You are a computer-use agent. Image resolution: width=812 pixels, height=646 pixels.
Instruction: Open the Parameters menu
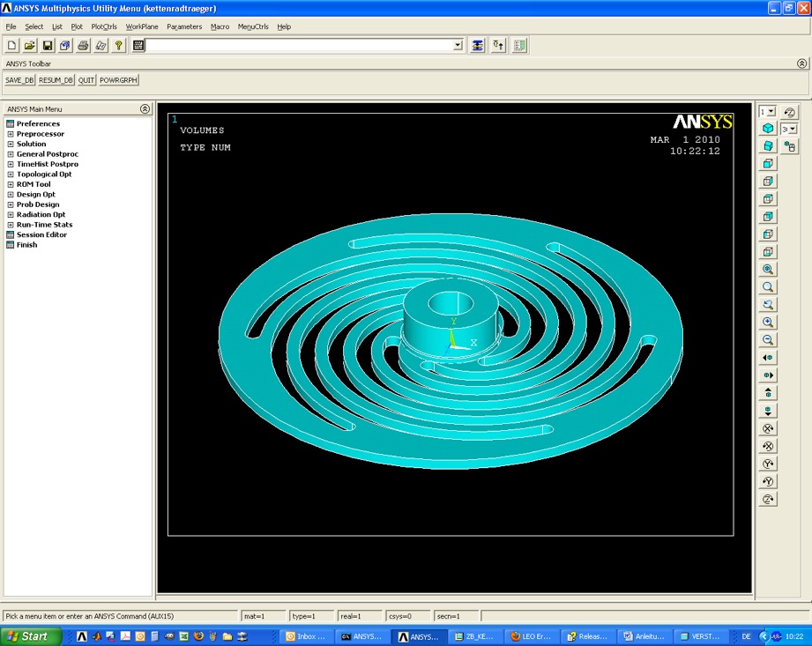pyautogui.click(x=184, y=26)
